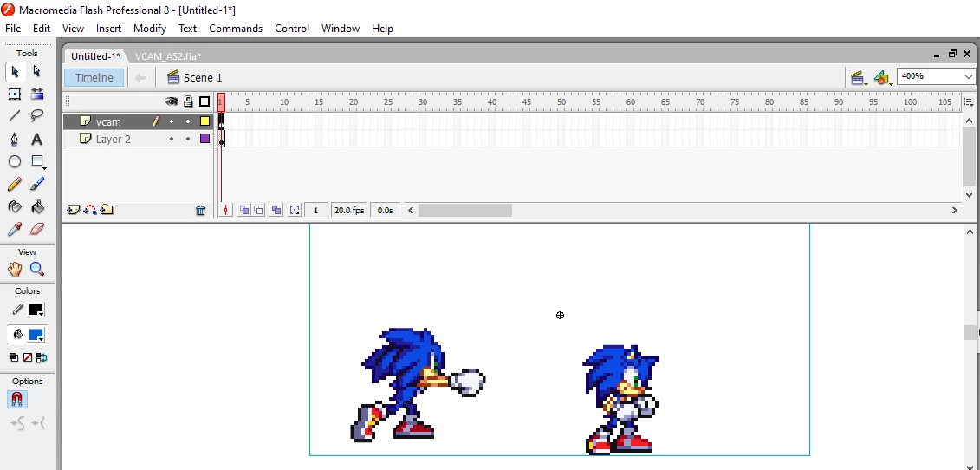
Task: Select the Lasso tool
Action: 37,116
